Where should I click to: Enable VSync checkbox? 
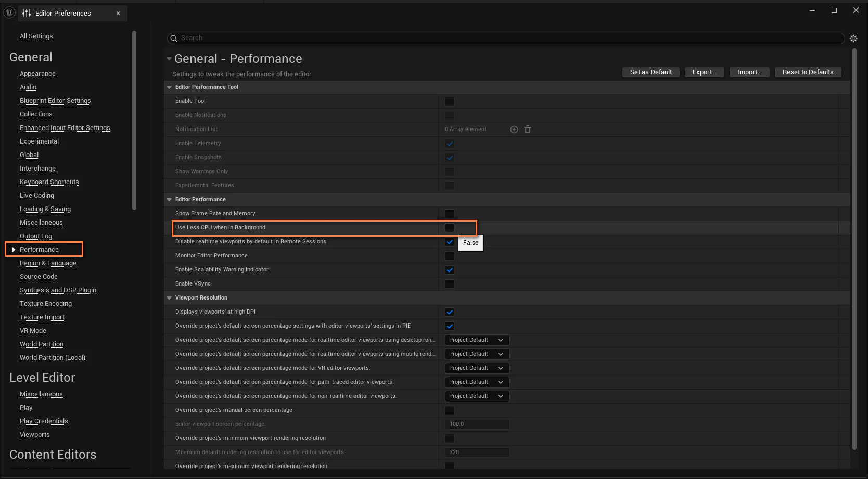[x=450, y=284]
